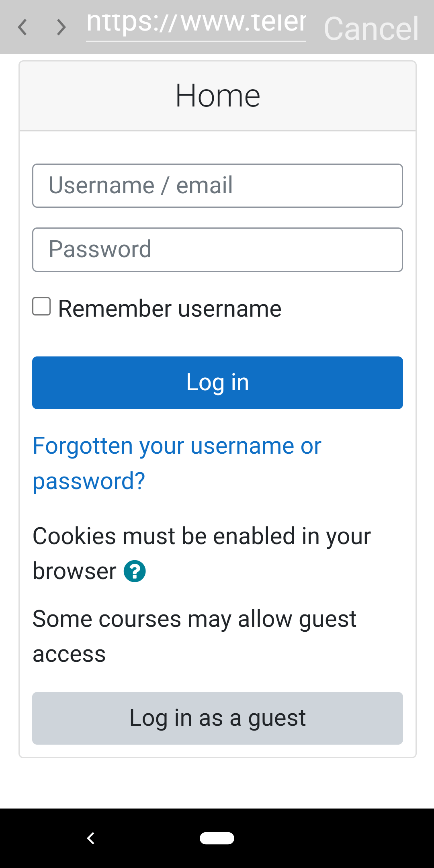Open the cookies help question mark icon
434x868 pixels.
135,571
